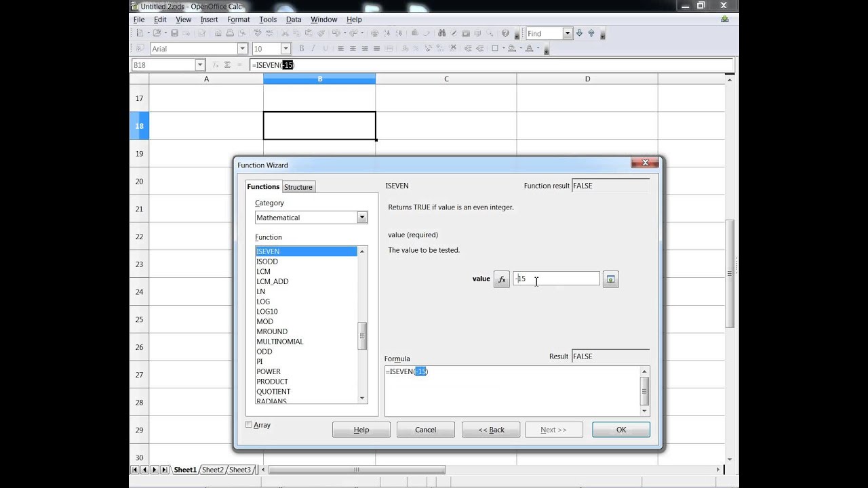868x488 pixels.
Task: Open the Format menu
Action: (x=239, y=20)
